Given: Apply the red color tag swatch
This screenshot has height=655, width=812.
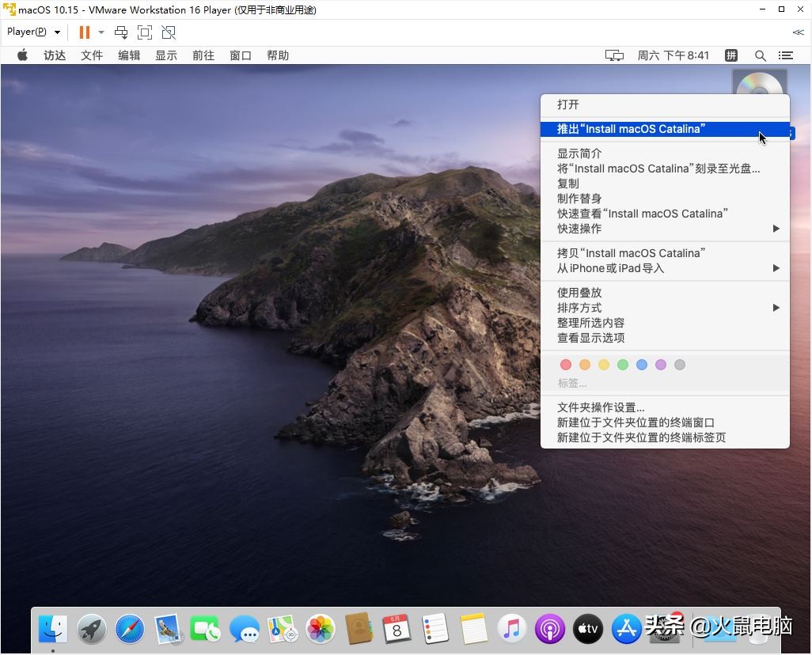Looking at the screenshot, I should (x=566, y=365).
